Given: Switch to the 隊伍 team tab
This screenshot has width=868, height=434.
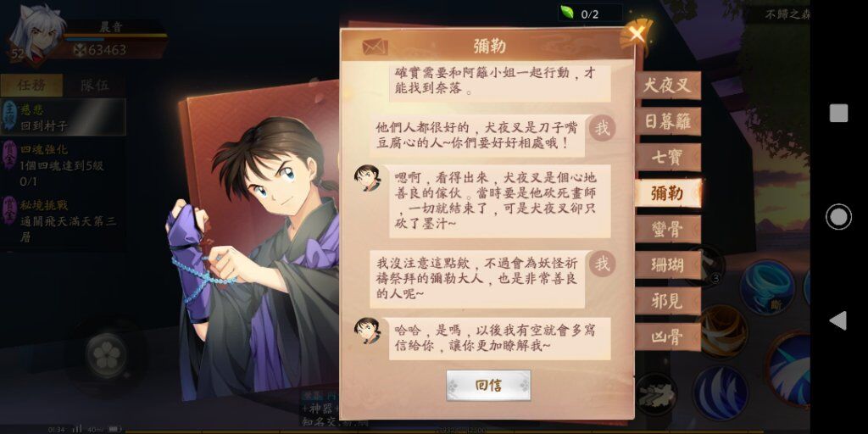Looking at the screenshot, I should tap(95, 86).
